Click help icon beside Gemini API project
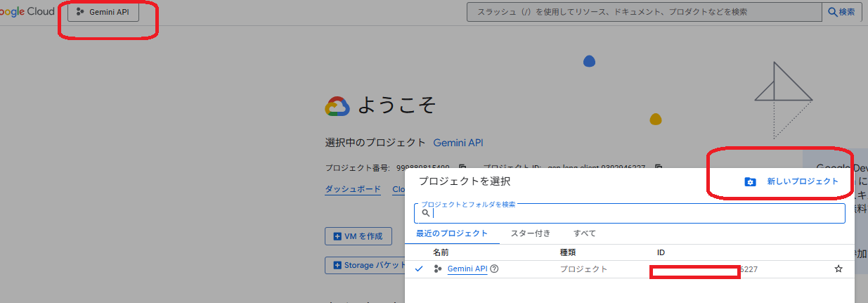Image resolution: width=868 pixels, height=303 pixels. (x=494, y=269)
